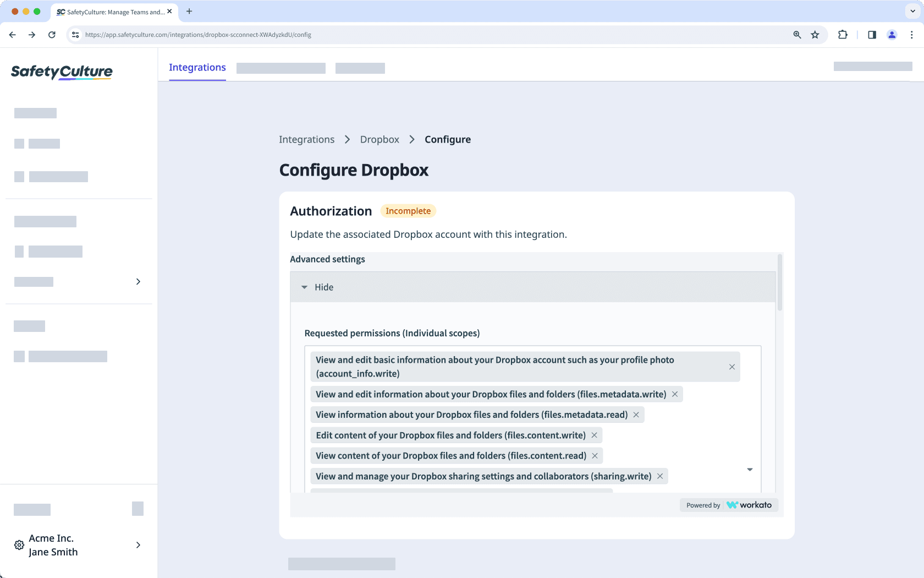
Task: Open Dropbox from the breadcrumb
Action: pyautogui.click(x=380, y=139)
